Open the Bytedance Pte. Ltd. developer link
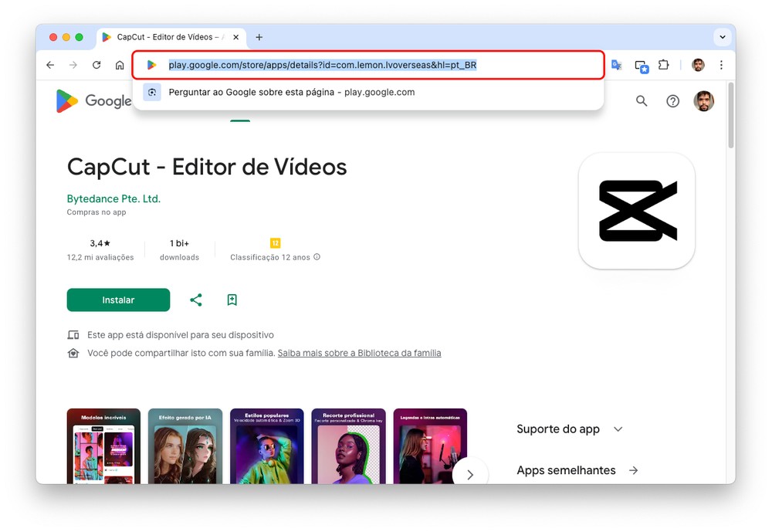772x532 pixels. [x=113, y=199]
